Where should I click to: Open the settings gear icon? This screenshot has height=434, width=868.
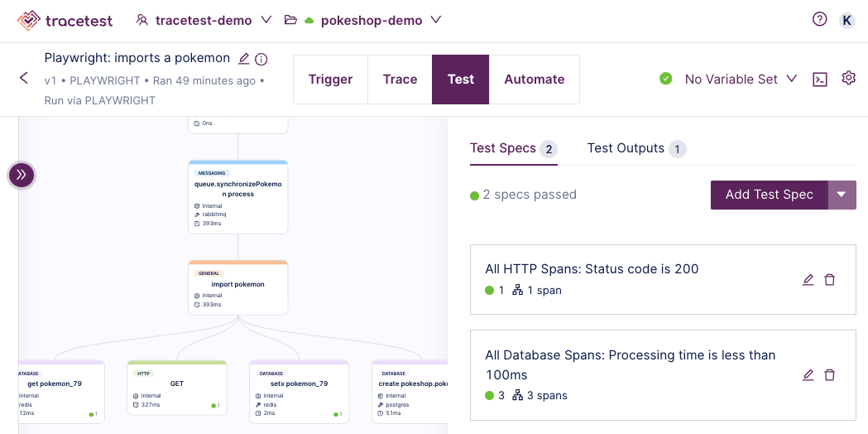click(x=848, y=78)
